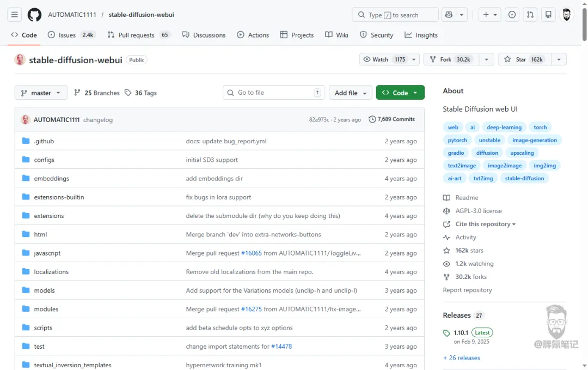
Task: Open the javascript folder
Action: (47, 253)
